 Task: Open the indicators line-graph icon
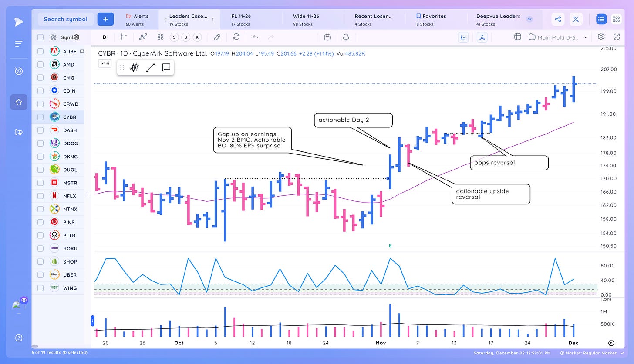[143, 37]
